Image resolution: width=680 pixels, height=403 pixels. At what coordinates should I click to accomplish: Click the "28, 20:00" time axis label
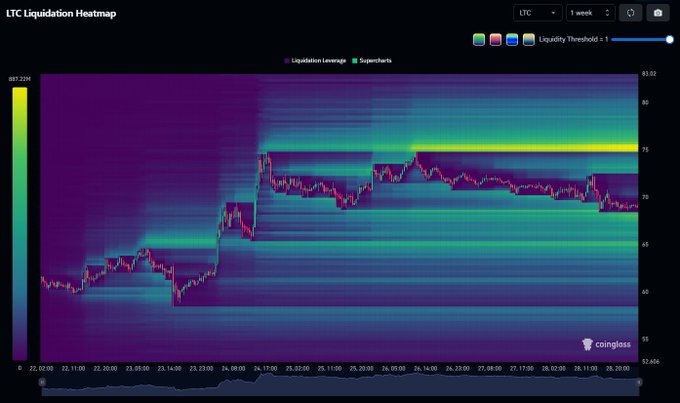(618, 368)
